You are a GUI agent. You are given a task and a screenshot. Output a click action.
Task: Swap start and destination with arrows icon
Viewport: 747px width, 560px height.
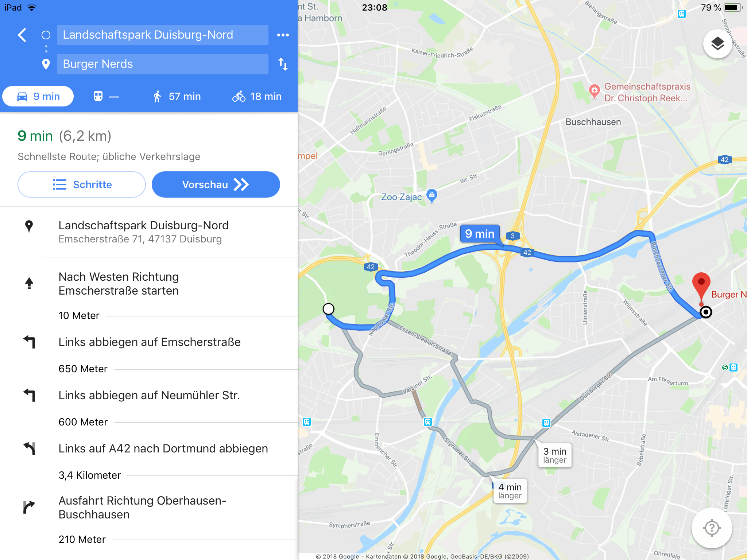283,64
